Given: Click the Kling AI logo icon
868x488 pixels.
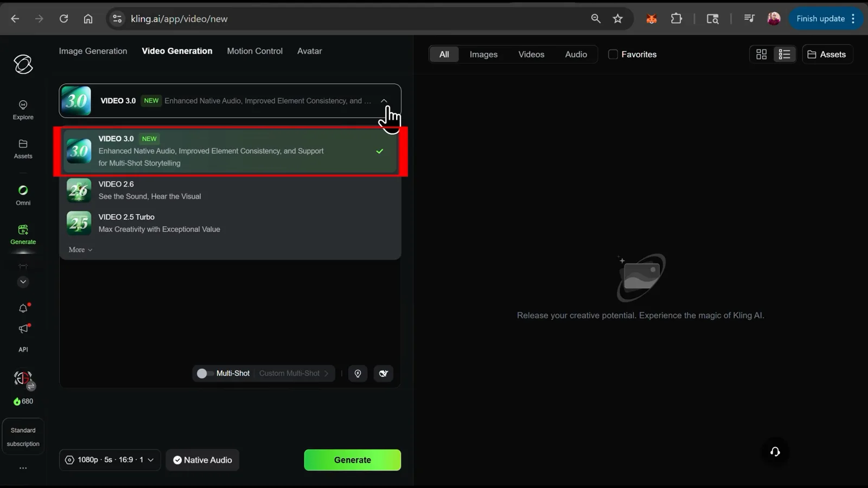Looking at the screenshot, I should point(23,65).
